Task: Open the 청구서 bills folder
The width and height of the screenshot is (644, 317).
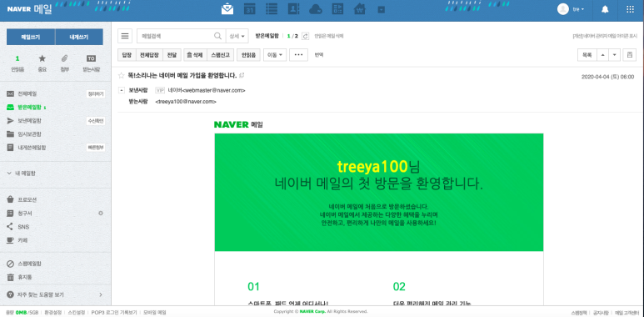Action: coord(25,214)
